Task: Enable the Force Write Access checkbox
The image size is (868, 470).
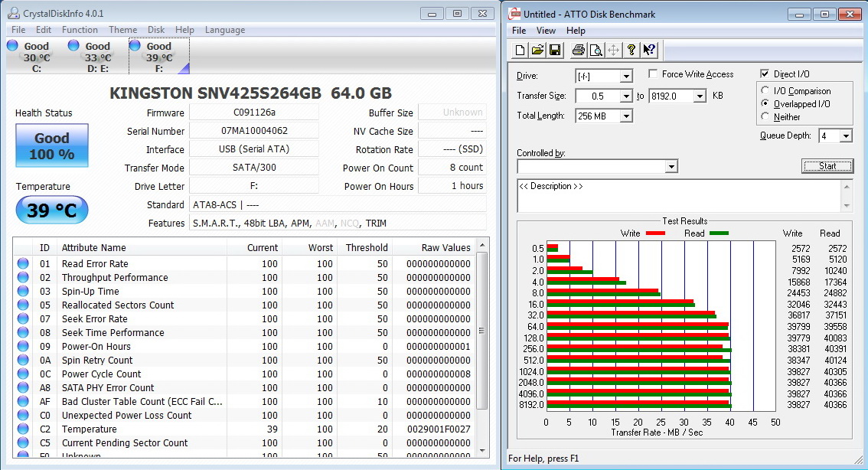Action: pos(653,73)
